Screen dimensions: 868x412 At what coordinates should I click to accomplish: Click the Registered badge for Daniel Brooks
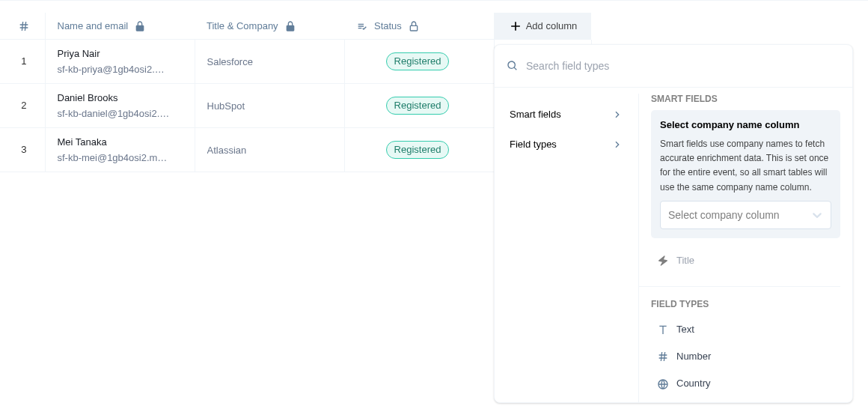(x=418, y=106)
